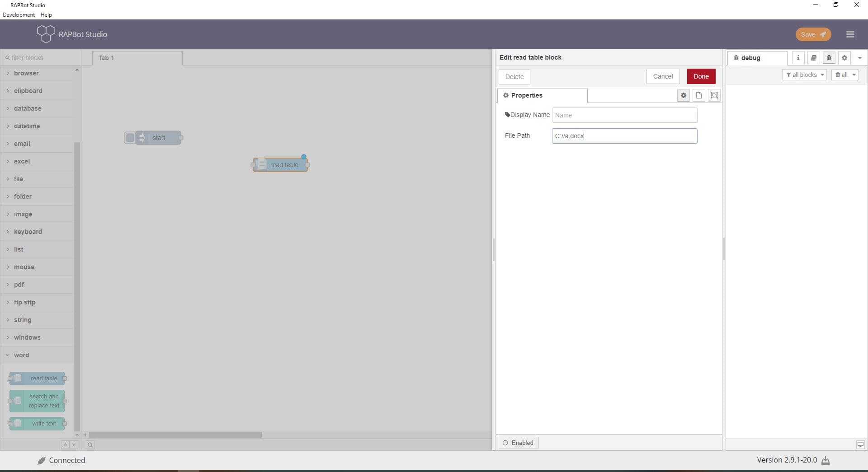Select the search and replace text block

point(37,401)
